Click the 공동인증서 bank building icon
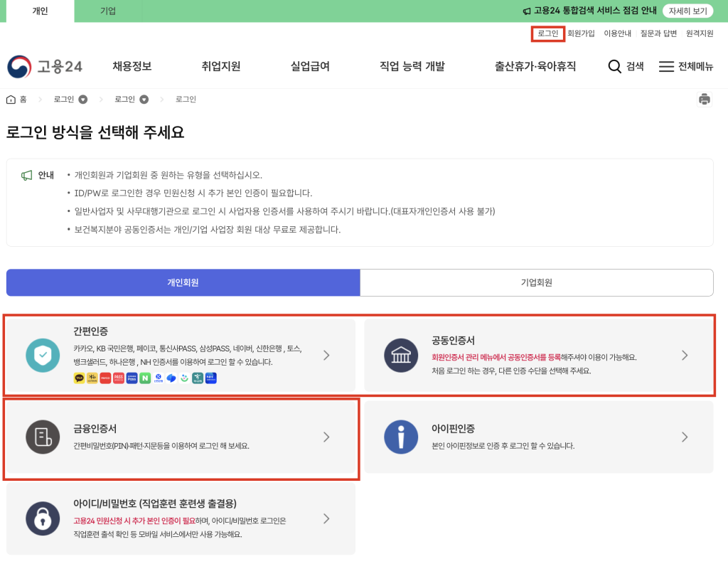The width and height of the screenshot is (728, 564). [x=401, y=354]
